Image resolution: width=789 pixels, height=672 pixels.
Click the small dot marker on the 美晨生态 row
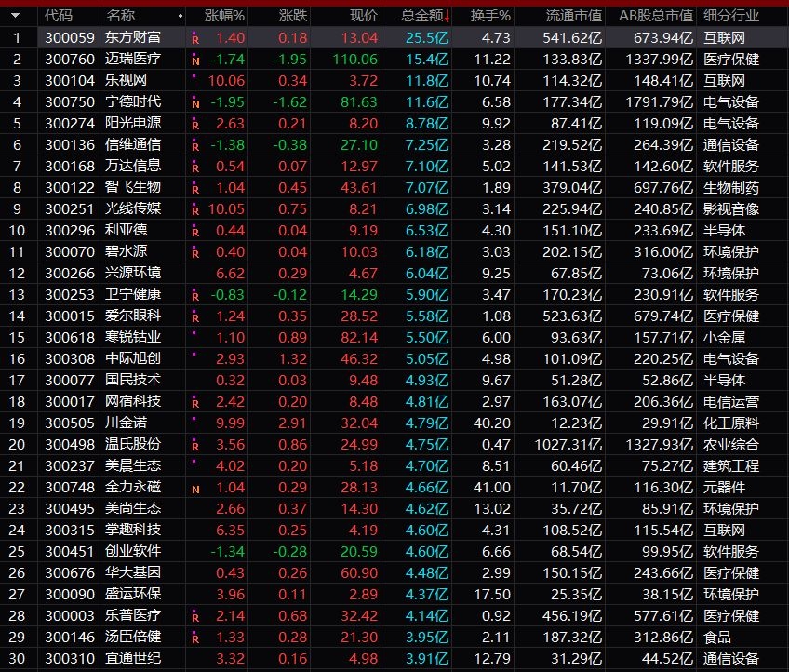click(x=194, y=461)
